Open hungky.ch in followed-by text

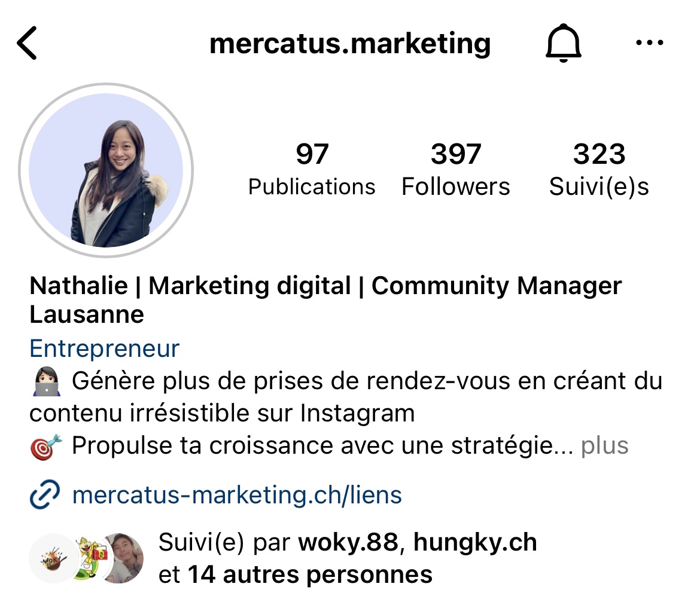[475, 542]
